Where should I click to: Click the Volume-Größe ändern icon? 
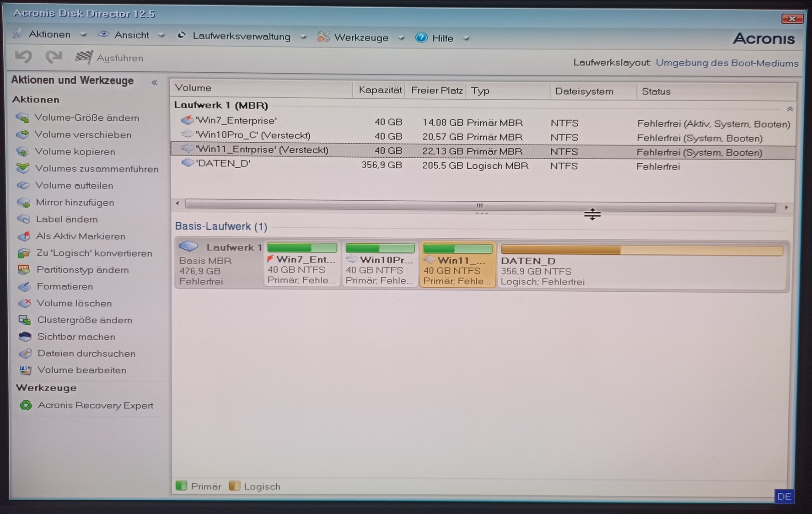22,118
